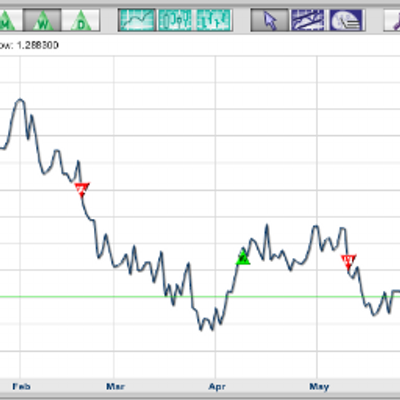The image size is (400, 400).
Task: Click the Mar axis label
Action: click(x=115, y=387)
